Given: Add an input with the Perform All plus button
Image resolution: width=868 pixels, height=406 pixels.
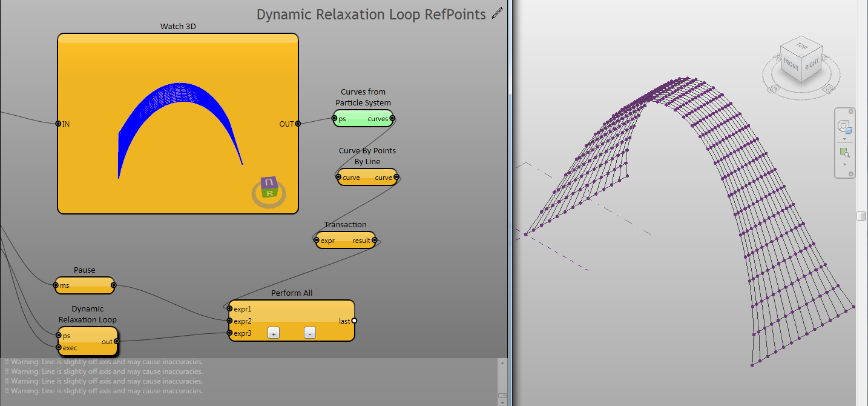Looking at the screenshot, I should click(274, 333).
